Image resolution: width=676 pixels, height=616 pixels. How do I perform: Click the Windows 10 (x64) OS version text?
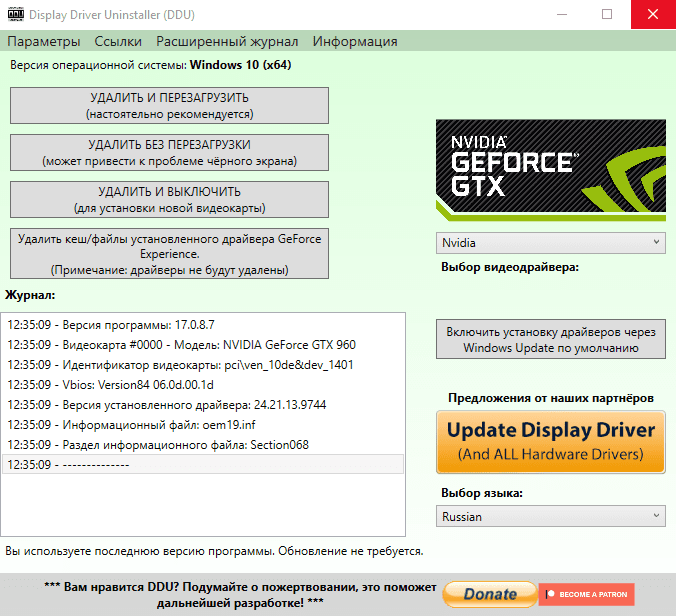(x=241, y=65)
